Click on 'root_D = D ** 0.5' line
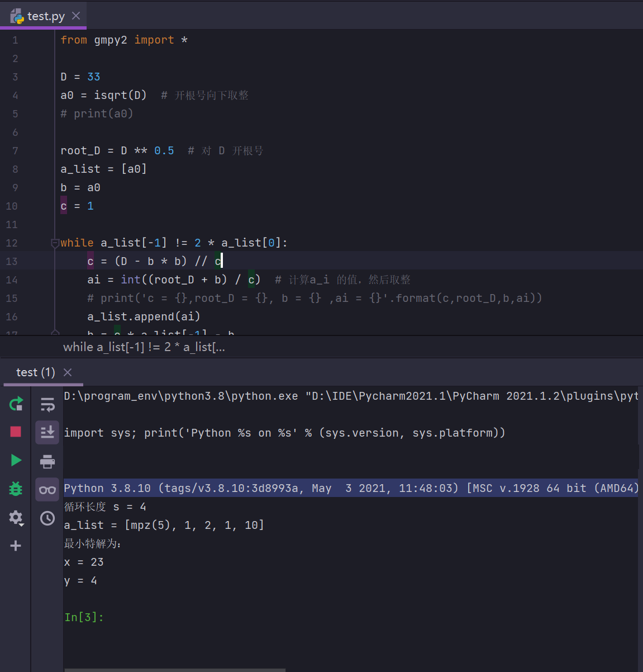Screen dimensions: 643x672 tap(117, 150)
